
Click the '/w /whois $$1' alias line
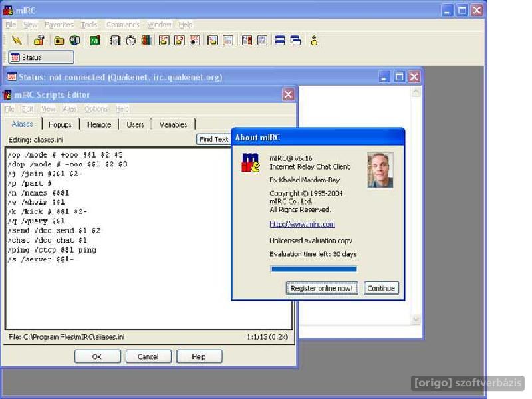point(36,202)
